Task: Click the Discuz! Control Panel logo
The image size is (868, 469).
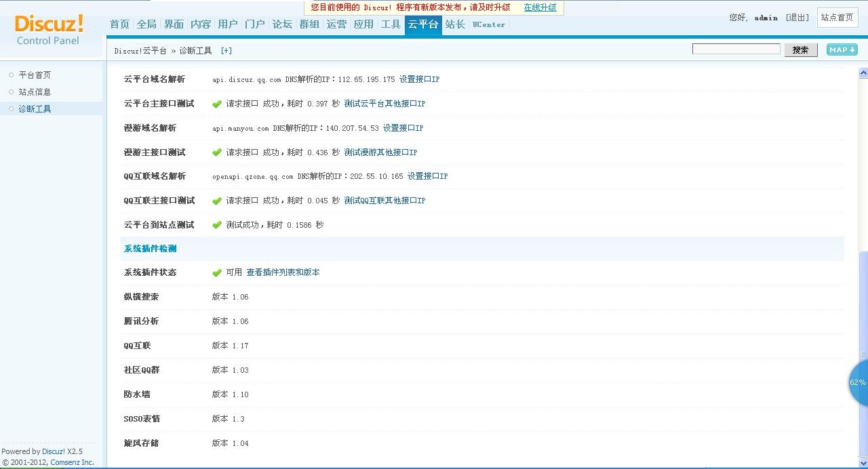Action: tap(49, 30)
